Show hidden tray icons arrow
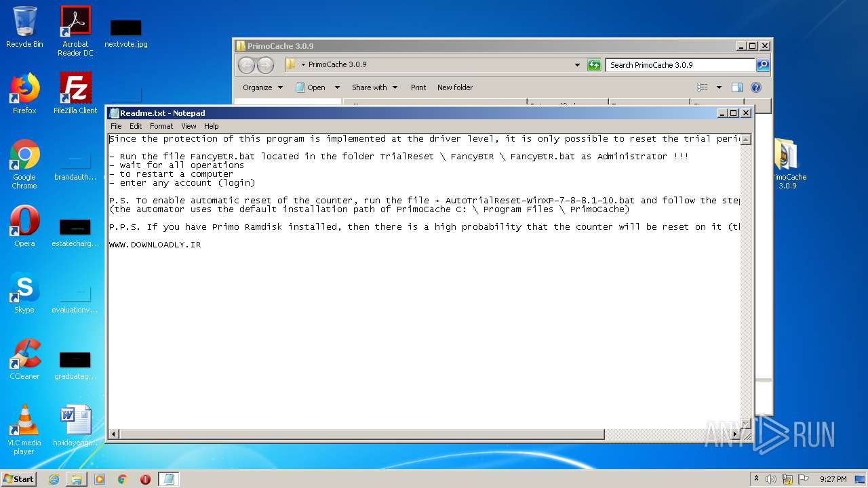Screen dimensions: 868x488 (x=756, y=479)
